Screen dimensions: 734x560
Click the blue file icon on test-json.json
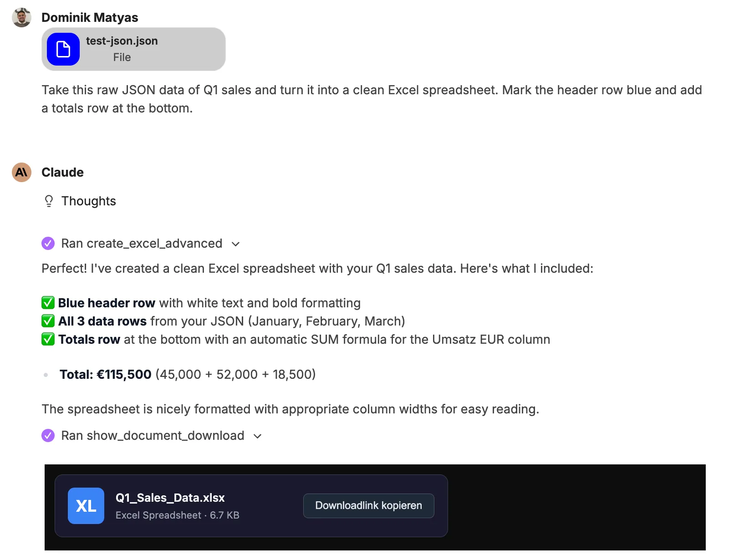coord(63,49)
